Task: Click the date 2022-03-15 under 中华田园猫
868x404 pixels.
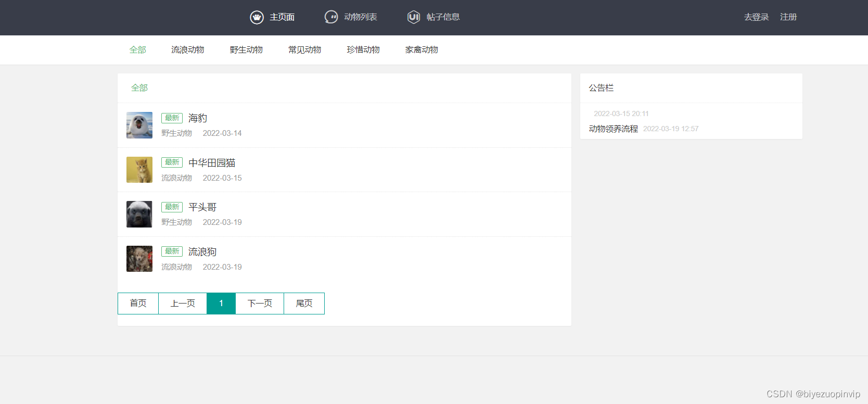Action: coord(222,178)
